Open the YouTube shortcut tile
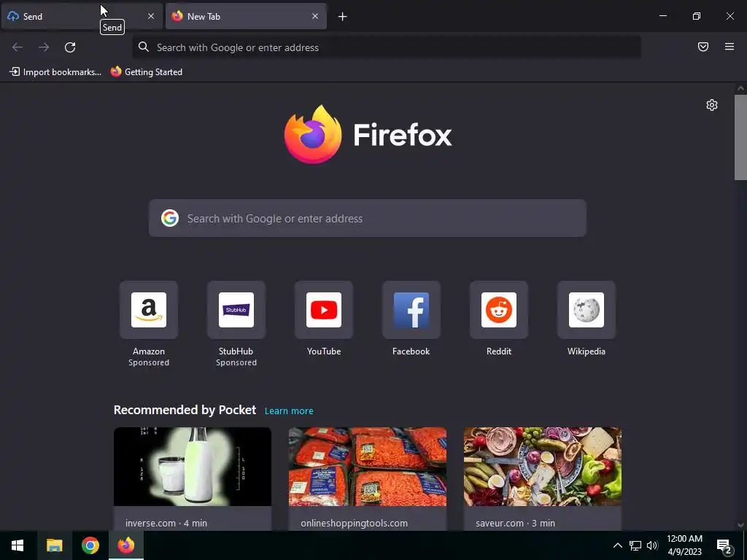 click(324, 310)
